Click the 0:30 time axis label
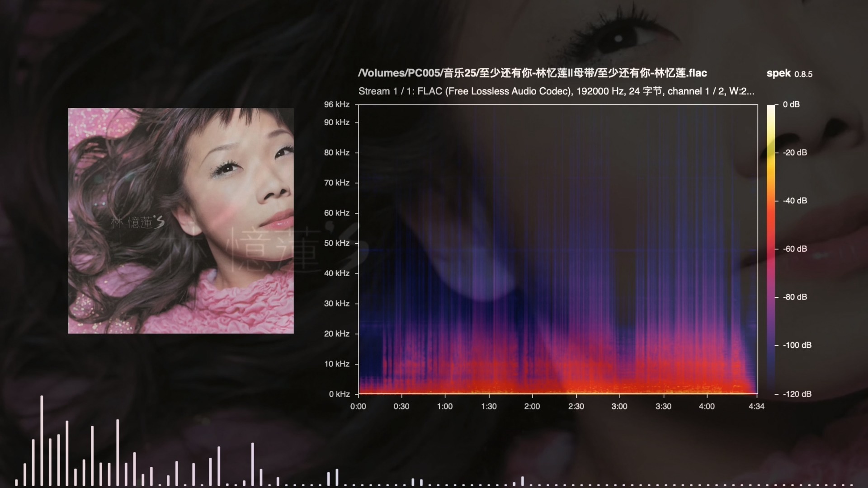Image resolution: width=868 pixels, height=488 pixels. coord(401,407)
